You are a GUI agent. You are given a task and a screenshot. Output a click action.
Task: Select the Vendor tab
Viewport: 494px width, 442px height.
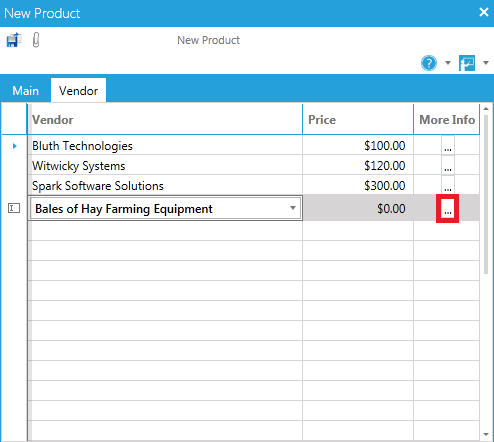pyautogui.click(x=78, y=91)
